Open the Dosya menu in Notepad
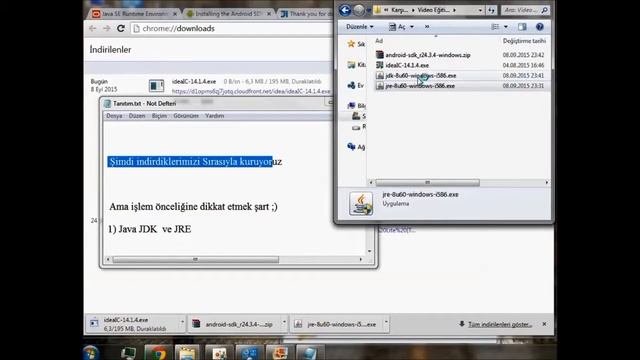The height and width of the screenshot is (360, 640). coord(114,116)
